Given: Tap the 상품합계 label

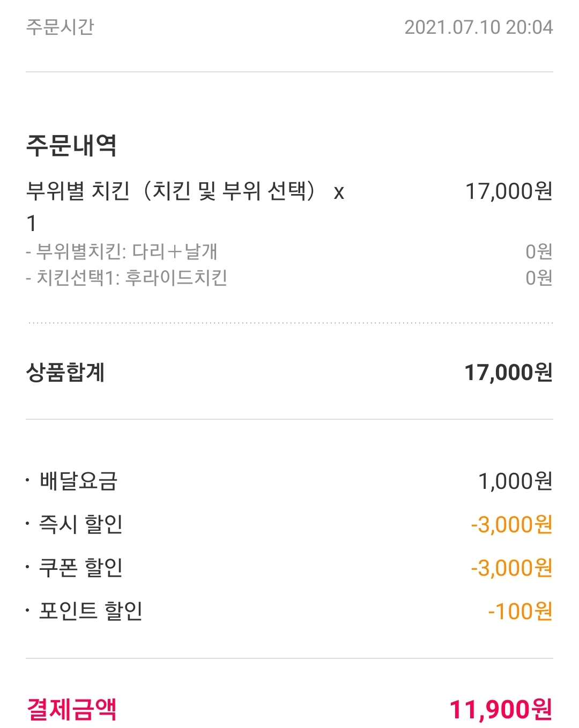Looking at the screenshot, I should coord(65,373).
